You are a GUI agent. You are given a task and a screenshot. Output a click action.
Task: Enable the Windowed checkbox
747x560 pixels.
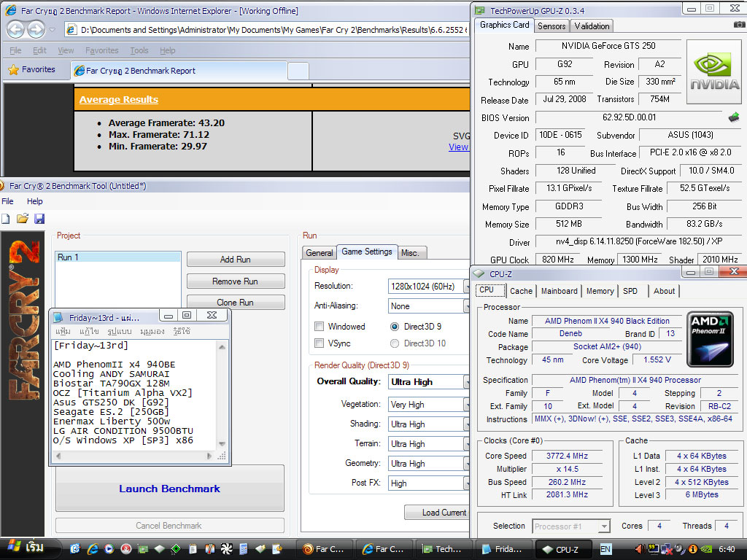[320, 327]
